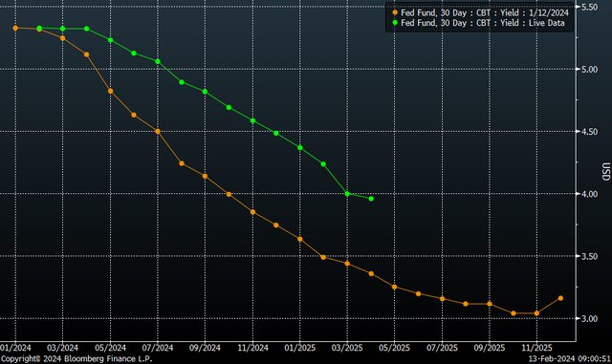Click y-axis value 5.00
Viewport: 612px width, 364px height.
pyautogui.click(x=589, y=70)
